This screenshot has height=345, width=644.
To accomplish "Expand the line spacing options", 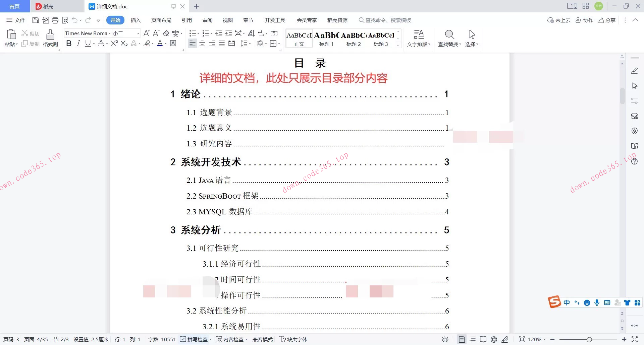I will coord(249,43).
